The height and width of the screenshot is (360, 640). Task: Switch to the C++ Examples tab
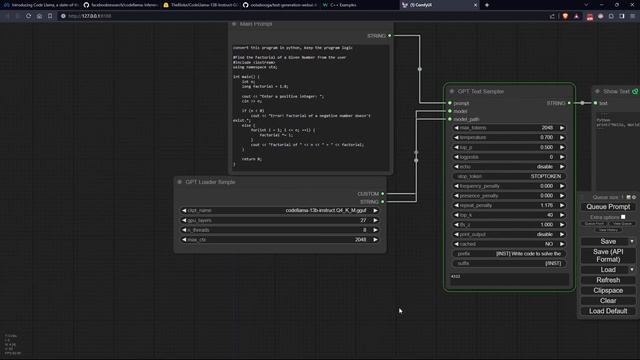click(x=359, y=5)
